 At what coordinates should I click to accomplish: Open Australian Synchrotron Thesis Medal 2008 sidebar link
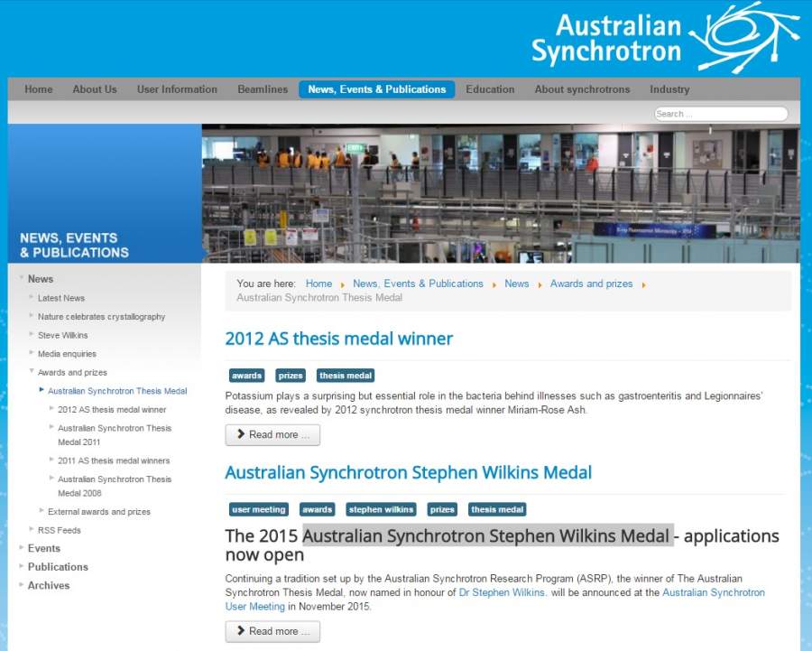[x=115, y=486]
